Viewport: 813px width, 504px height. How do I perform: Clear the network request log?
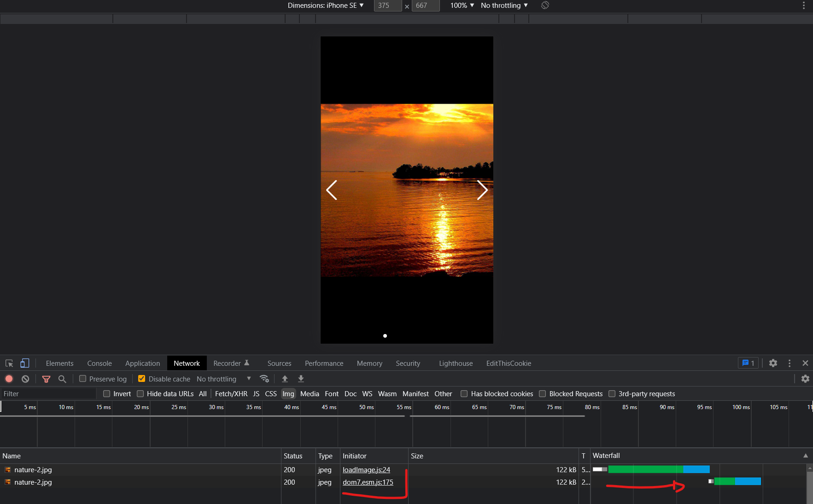25,379
